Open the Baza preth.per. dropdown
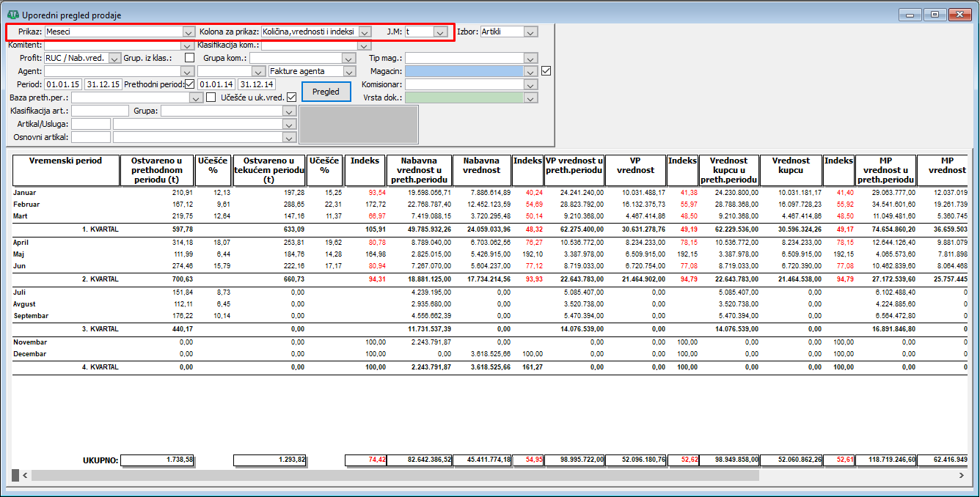 tap(197, 97)
